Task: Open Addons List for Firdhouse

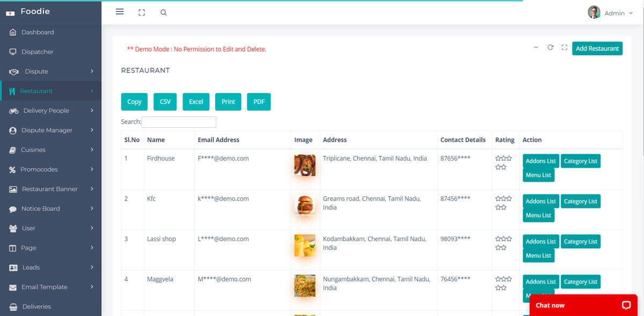Action: pyautogui.click(x=540, y=161)
